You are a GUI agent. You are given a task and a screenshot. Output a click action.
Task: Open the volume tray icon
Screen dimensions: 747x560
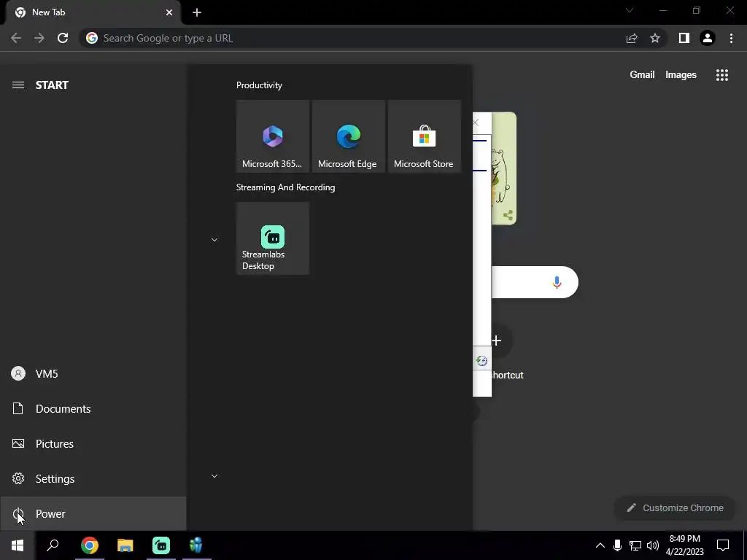click(x=653, y=545)
